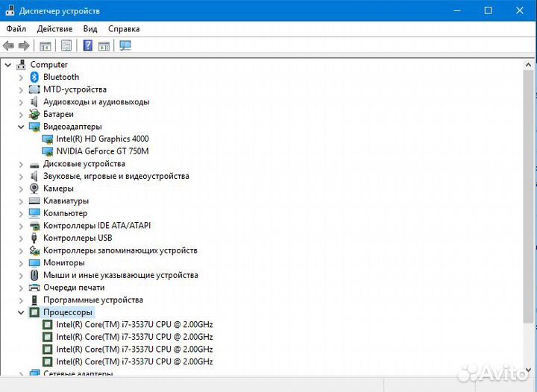Click the action pane toolbar icon

coord(104,45)
